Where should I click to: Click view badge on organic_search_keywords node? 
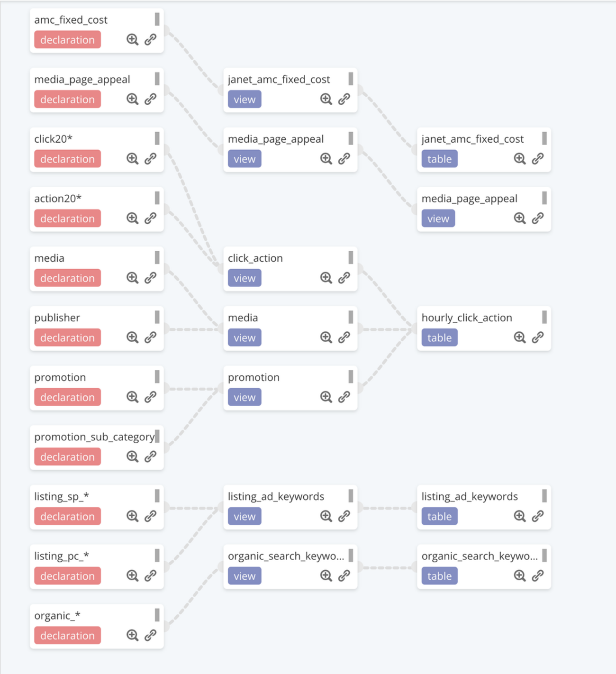point(245,576)
